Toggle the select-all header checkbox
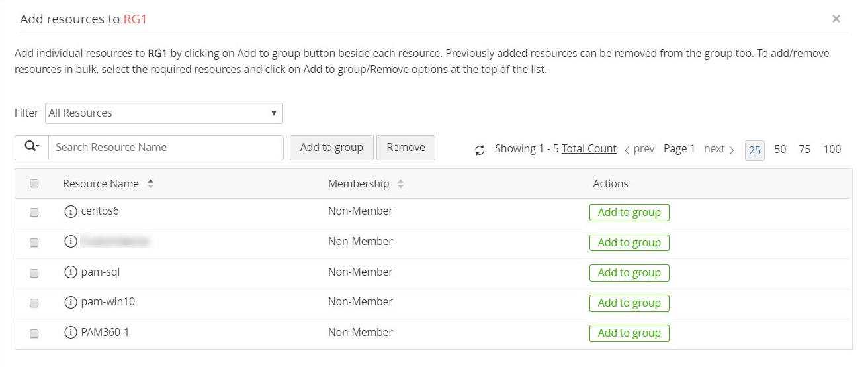This screenshot has height=367, width=868. click(34, 183)
